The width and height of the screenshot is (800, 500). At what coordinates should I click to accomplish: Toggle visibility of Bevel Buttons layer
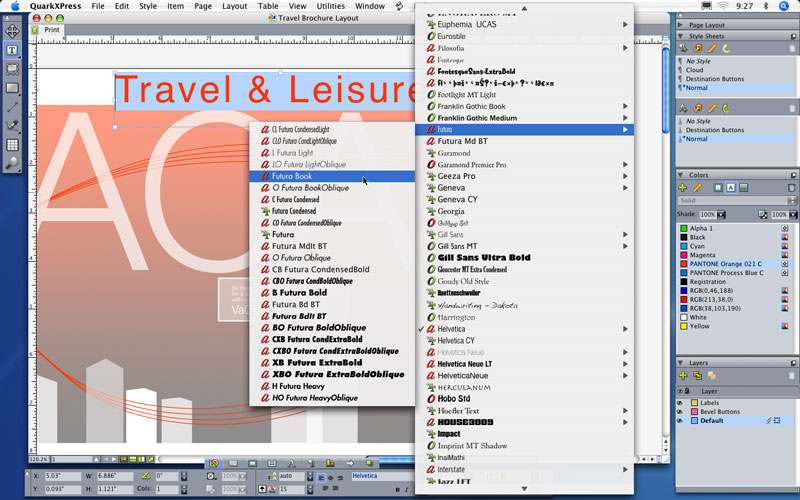680,411
